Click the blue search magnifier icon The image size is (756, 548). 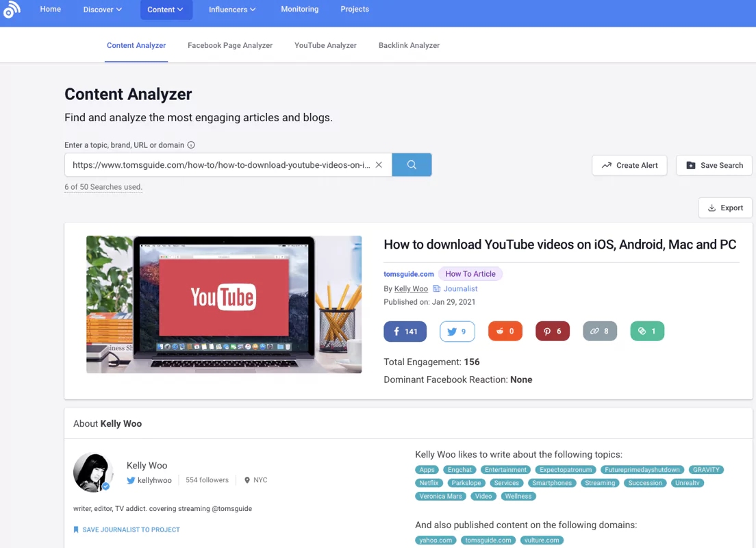click(412, 164)
